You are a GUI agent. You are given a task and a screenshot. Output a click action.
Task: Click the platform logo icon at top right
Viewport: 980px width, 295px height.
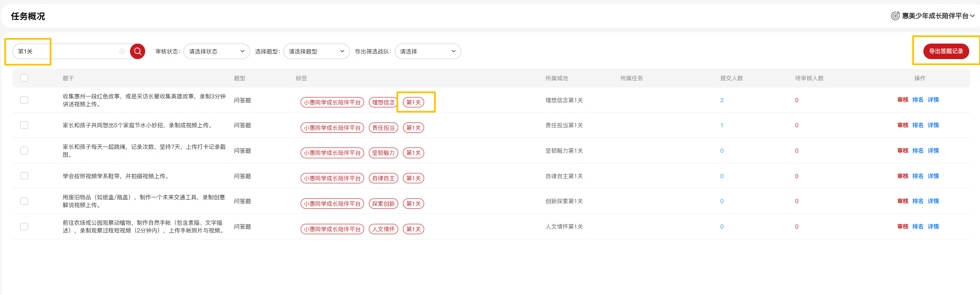click(895, 16)
